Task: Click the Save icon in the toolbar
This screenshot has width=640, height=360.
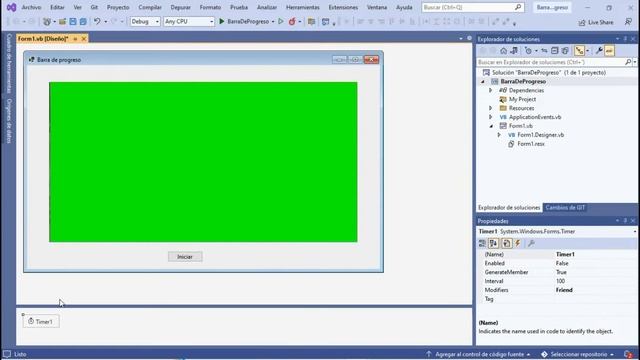Action: (x=73, y=22)
